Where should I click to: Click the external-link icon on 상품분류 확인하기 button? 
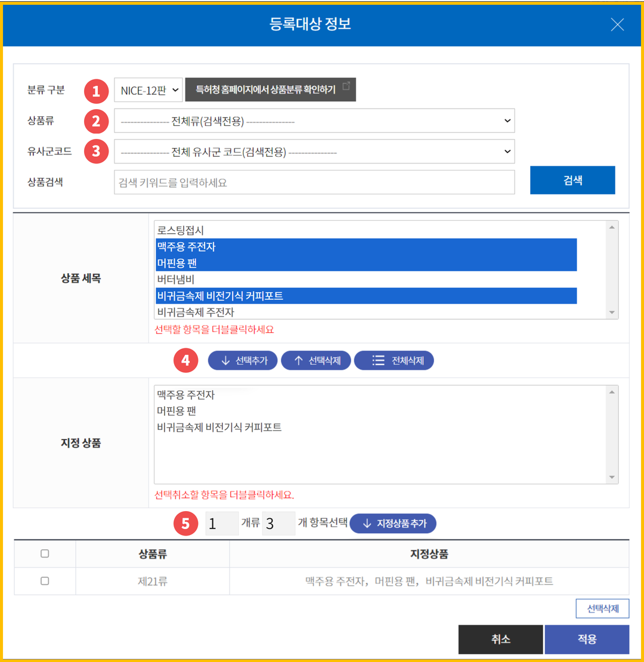click(346, 86)
